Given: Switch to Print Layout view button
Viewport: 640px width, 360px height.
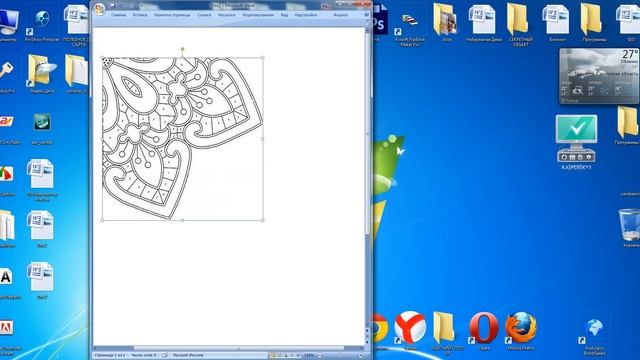Looking at the screenshot, I should coord(273,356).
